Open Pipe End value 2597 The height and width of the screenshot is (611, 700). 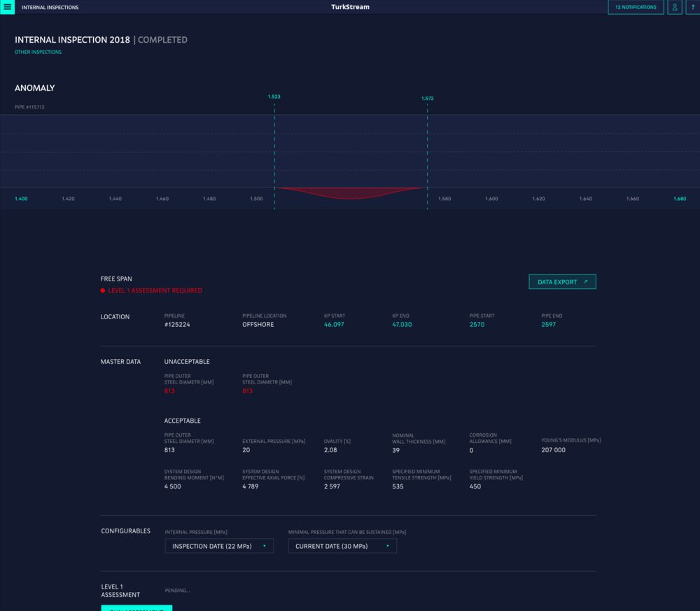coord(549,325)
